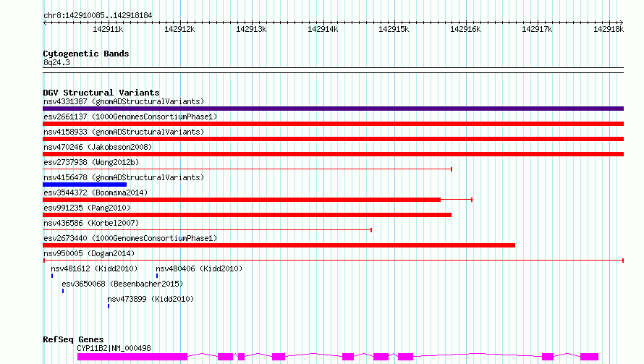Viewport: 644px width, 364px height.
Task: Click the CYP11B2|NM_000498 gene label
Action: coord(114,348)
